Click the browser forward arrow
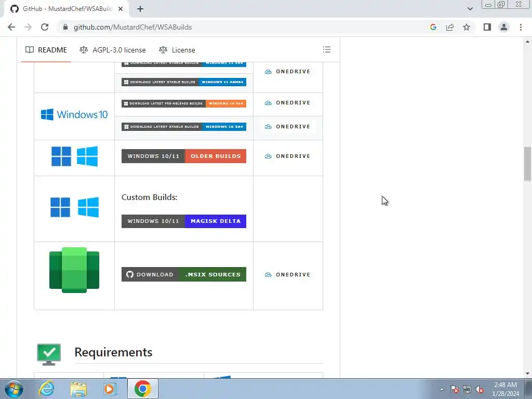This screenshot has height=399, width=532. pyautogui.click(x=28, y=27)
